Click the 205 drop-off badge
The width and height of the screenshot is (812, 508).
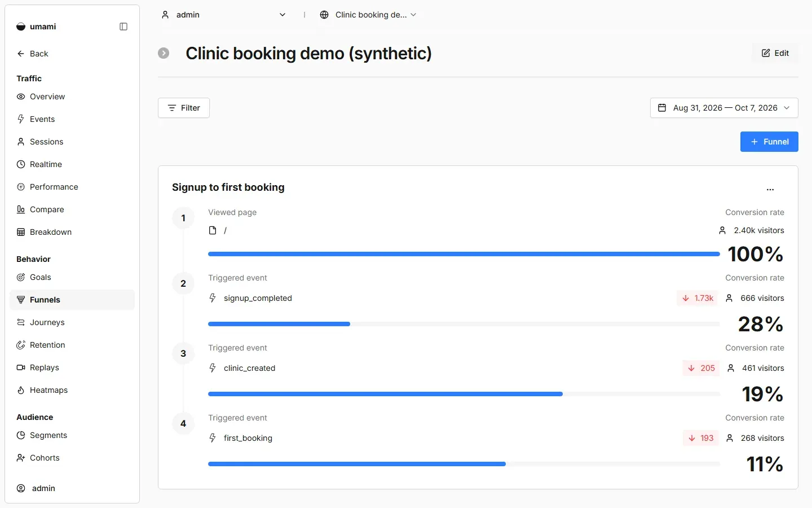[701, 368]
